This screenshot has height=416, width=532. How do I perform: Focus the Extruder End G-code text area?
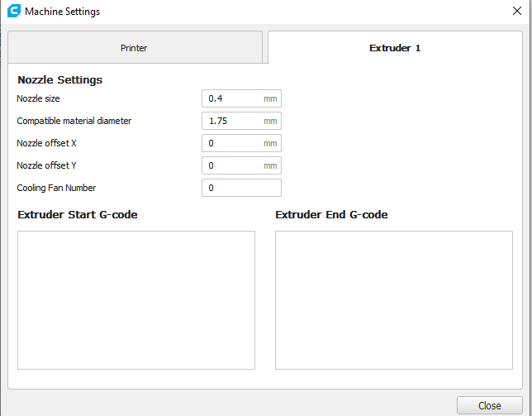point(394,300)
